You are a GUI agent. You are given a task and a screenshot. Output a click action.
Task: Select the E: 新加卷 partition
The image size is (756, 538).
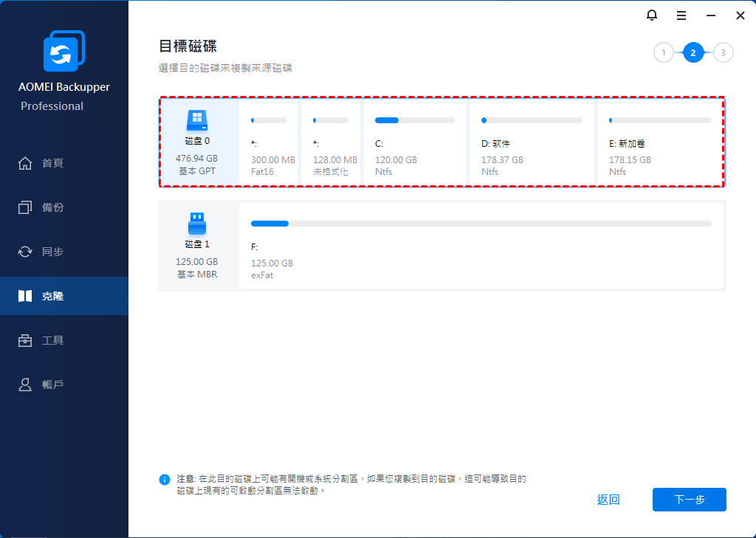(660, 142)
